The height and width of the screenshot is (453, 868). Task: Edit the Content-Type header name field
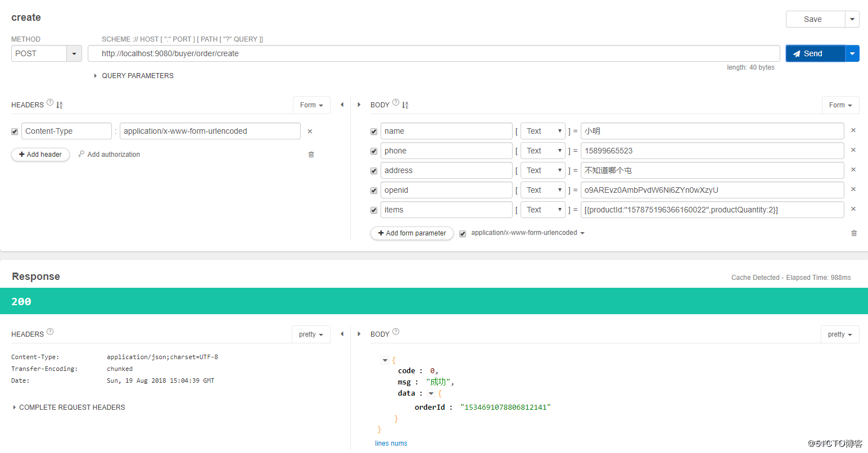point(66,131)
